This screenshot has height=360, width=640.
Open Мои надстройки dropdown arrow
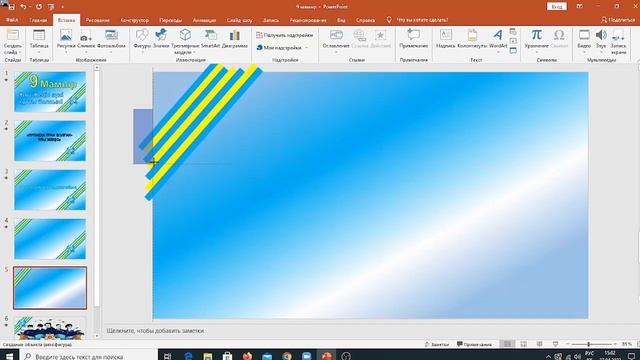tap(307, 48)
